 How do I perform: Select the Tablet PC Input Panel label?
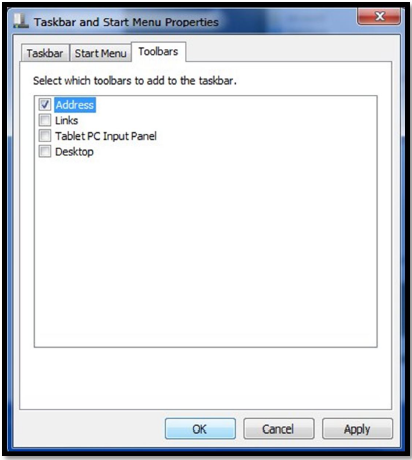click(106, 136)
